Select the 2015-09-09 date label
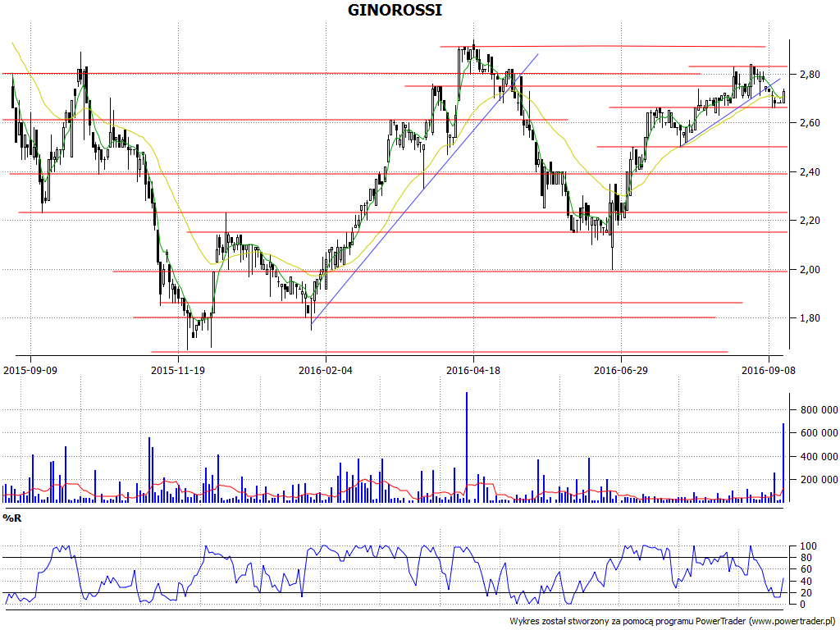 coord(30,370)
